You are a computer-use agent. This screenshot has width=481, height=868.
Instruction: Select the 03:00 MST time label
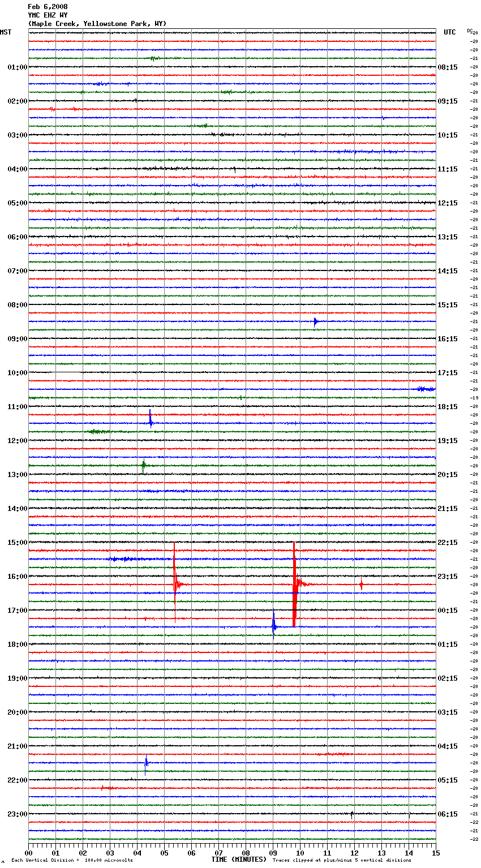tap(18, 135)
